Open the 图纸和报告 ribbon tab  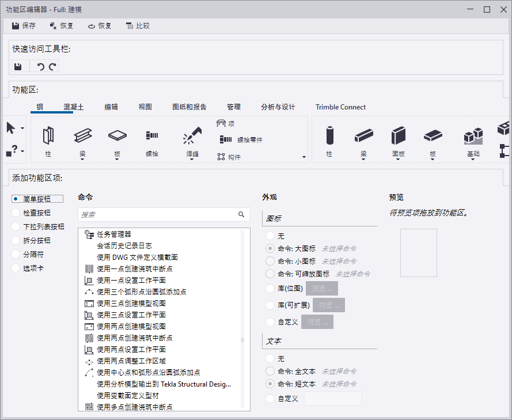click(x=189, y=107)
